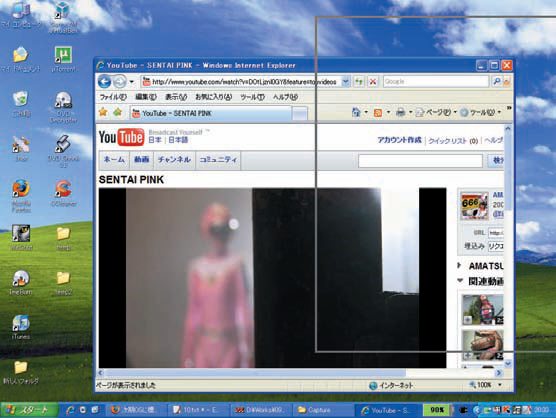Click the Add to Favorites star-plus icon

point(117,113)
